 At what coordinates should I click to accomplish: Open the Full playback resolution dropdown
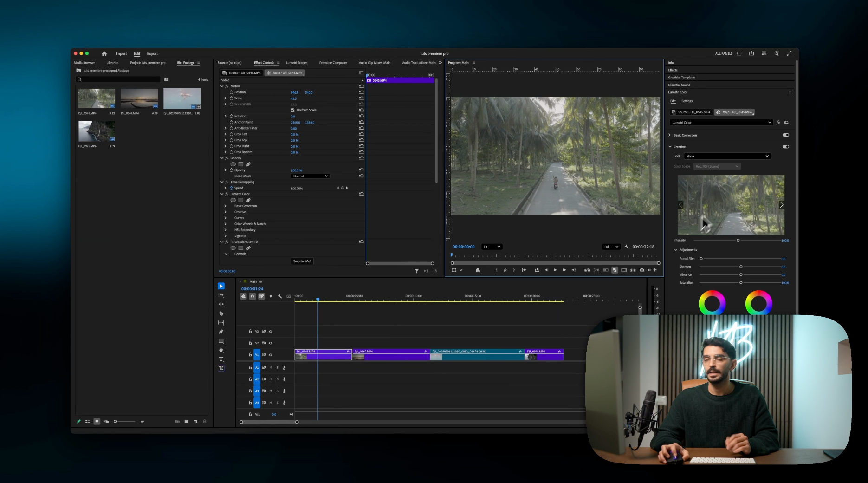pyautogui.click(x=611, y=247)
